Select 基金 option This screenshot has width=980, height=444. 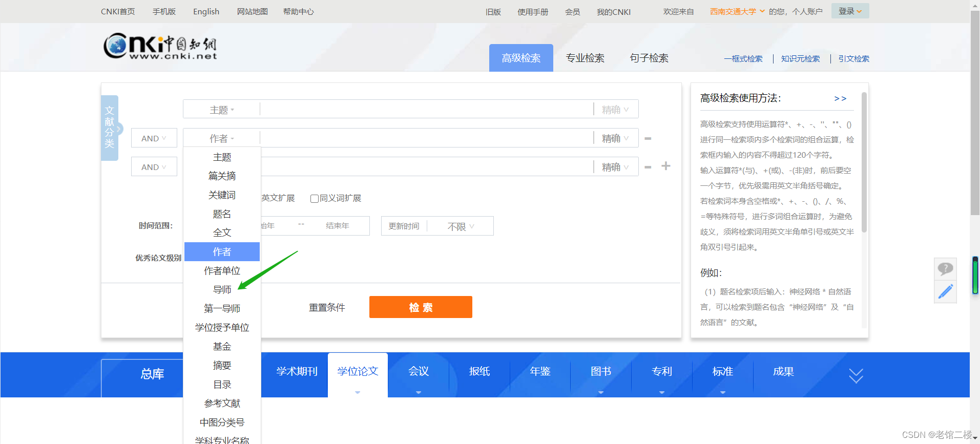[222, 347]
